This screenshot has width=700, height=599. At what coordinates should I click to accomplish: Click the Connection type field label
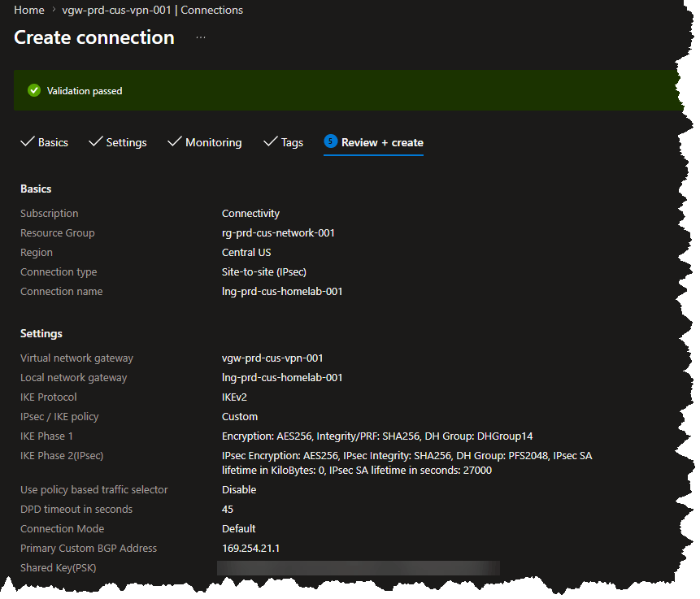click(59, 271)
